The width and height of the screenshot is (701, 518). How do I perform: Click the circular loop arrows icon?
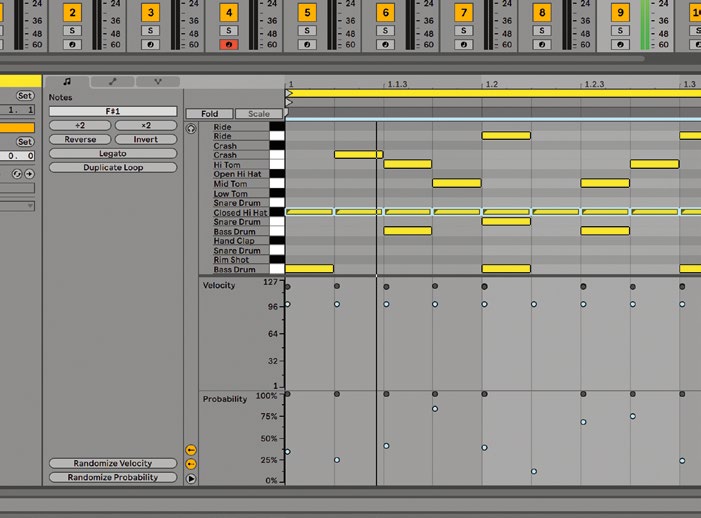pos(17,174)
